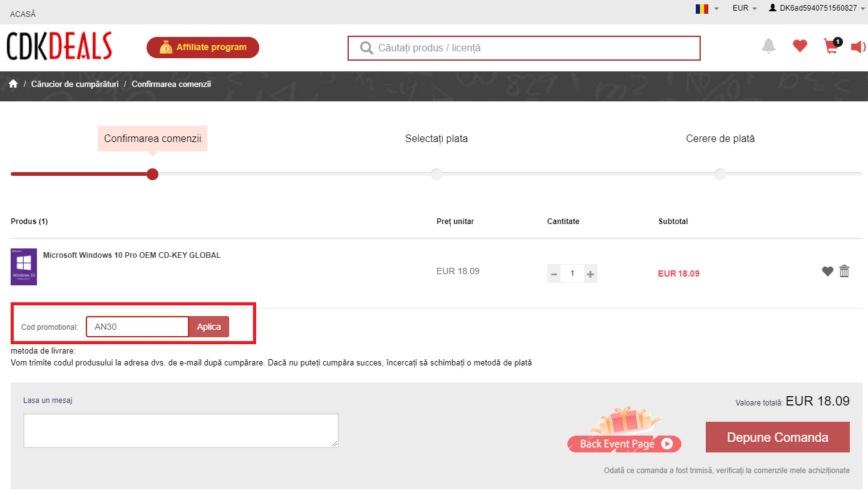Click the Selectați plata progress dot
868x495 pixels.
437,174
